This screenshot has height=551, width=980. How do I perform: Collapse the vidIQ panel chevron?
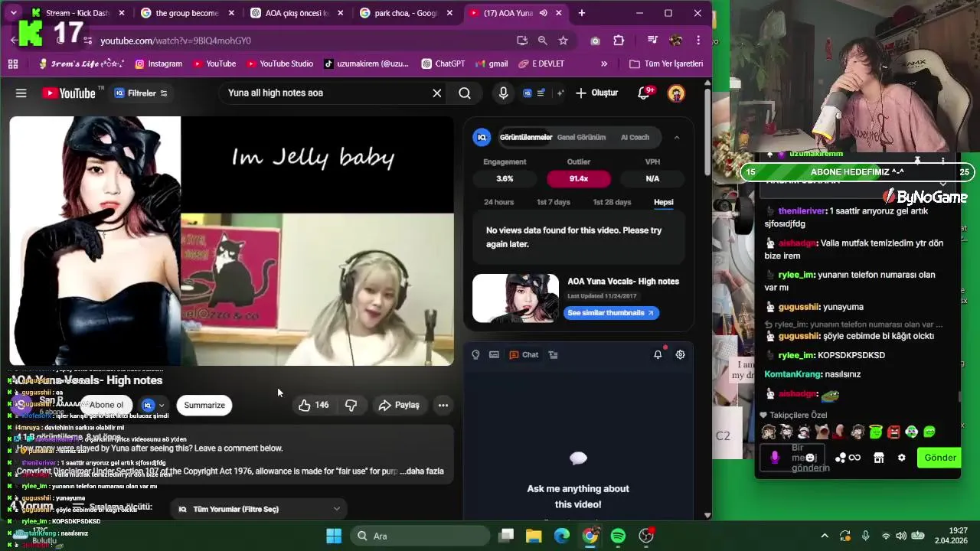pos(677,138)
